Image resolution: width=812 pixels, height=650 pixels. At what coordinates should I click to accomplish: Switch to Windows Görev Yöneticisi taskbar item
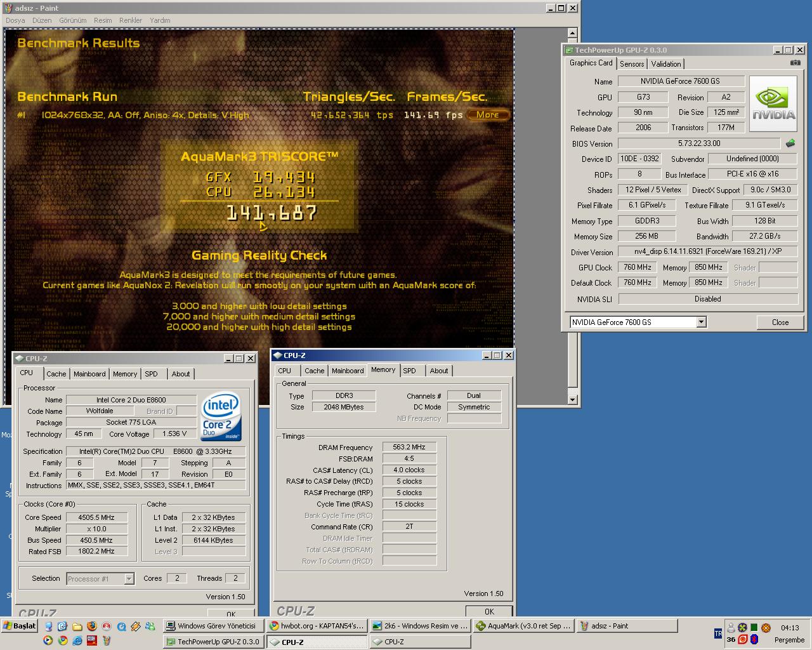coord(214,626)
